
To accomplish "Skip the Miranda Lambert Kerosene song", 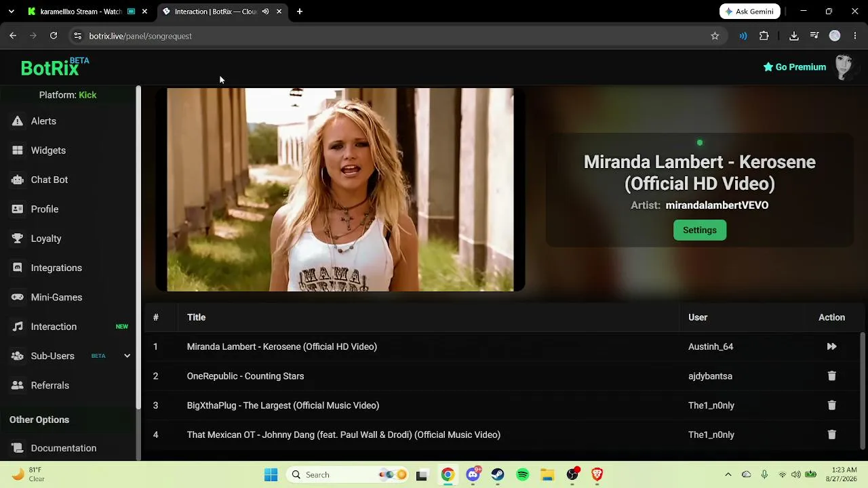I will pos(831,346).
